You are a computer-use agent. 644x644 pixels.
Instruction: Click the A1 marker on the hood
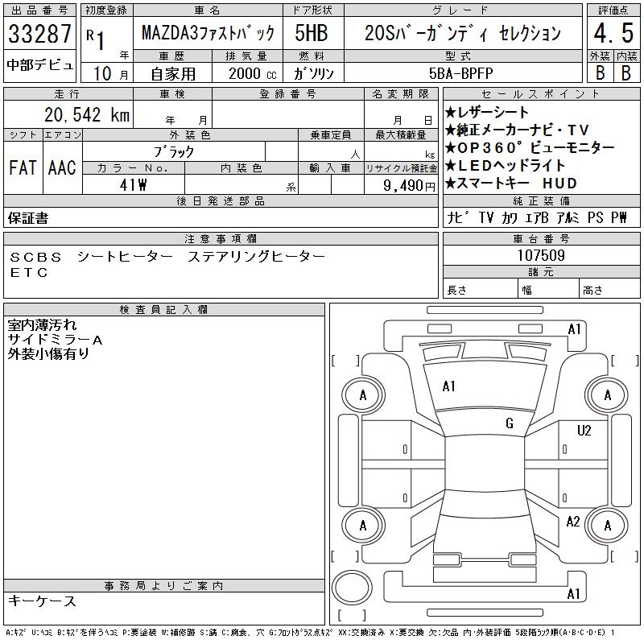pos(449,386)
